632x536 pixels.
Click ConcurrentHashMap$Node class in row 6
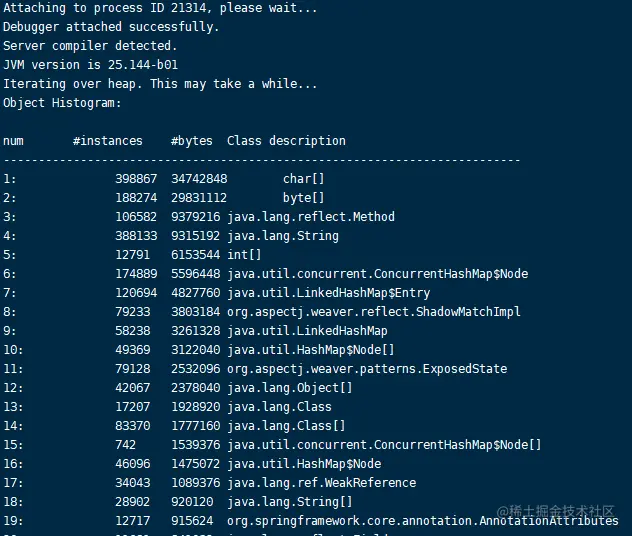coord(378,274)
